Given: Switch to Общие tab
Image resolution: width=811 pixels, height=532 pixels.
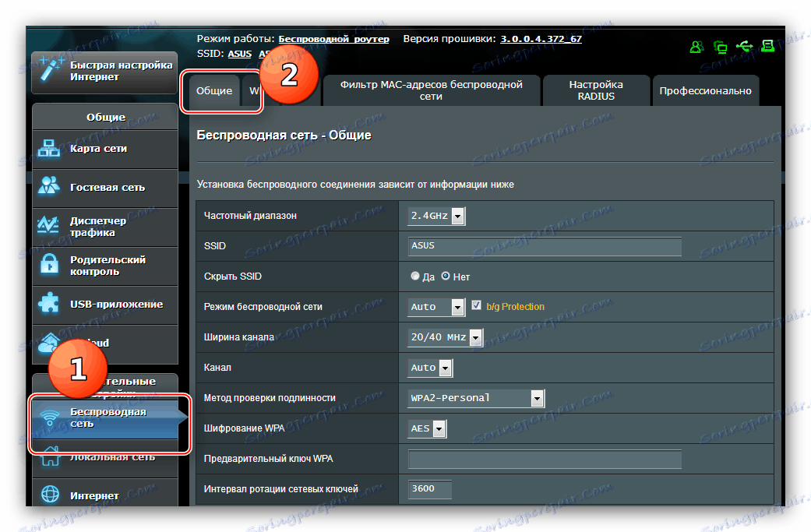Looking at the screenshot, I should [x=214, y=91].
